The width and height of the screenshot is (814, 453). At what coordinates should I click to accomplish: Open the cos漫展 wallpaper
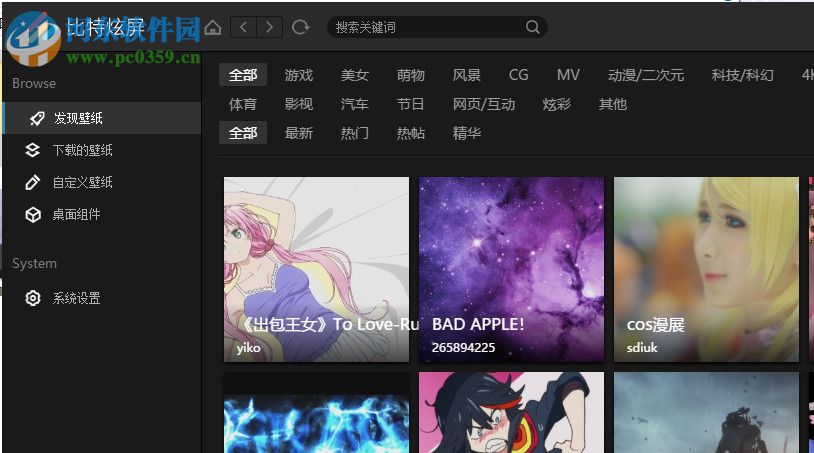pos(706,269)
